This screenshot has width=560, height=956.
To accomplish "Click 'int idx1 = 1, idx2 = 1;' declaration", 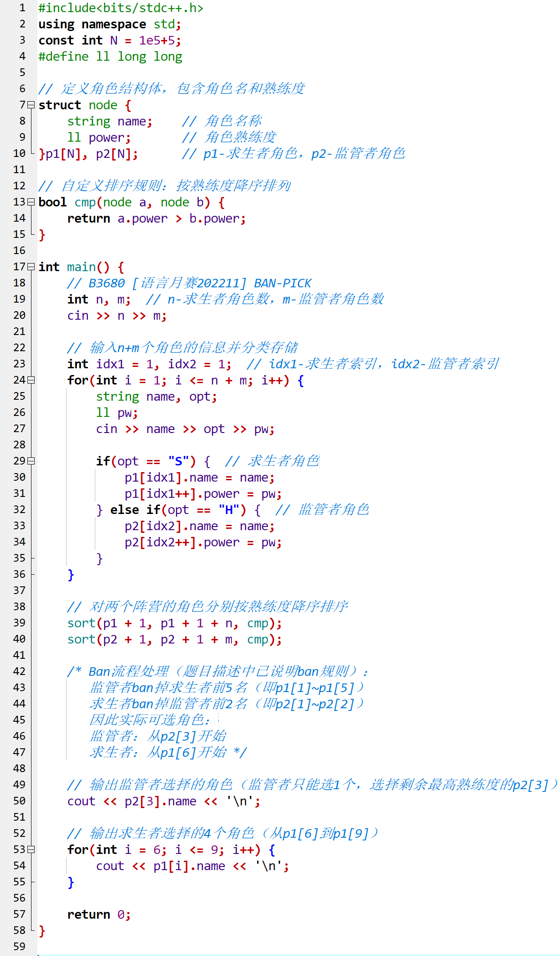I will pyautogui.click(x=149, y=364).
